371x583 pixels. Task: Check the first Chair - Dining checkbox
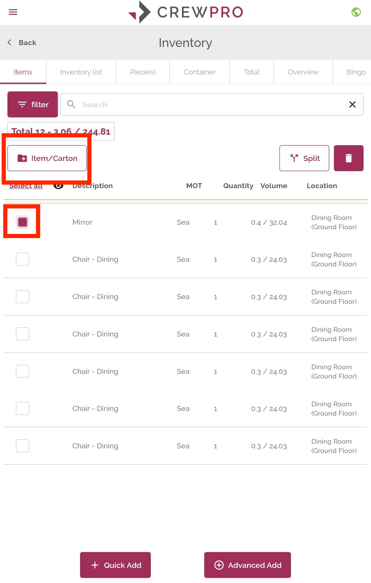click(22, 259)
